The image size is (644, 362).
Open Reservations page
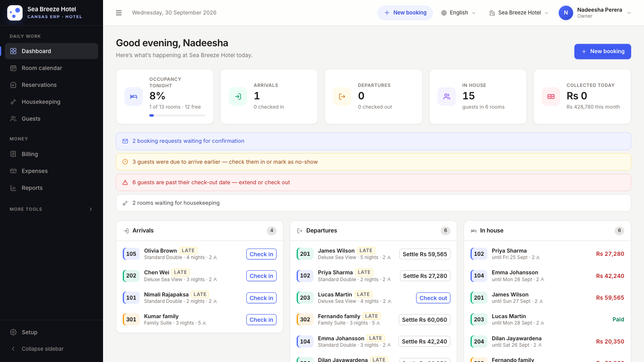coord(52,85)
